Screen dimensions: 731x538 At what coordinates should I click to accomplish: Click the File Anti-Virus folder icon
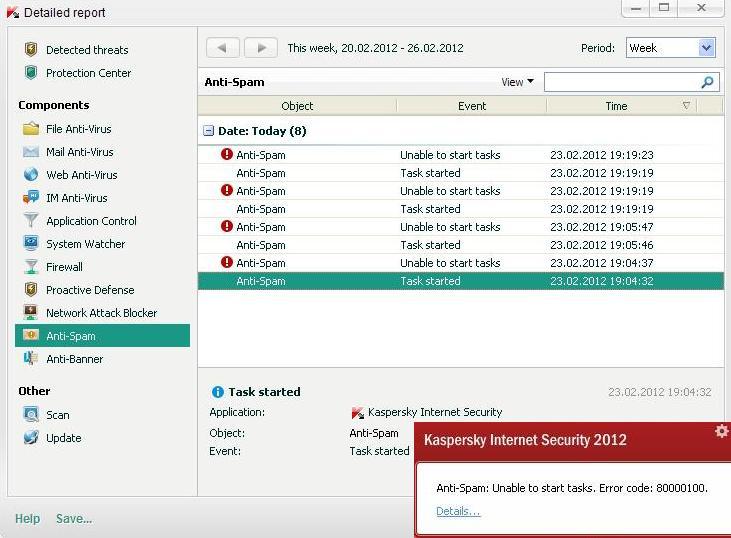[31, 128]
